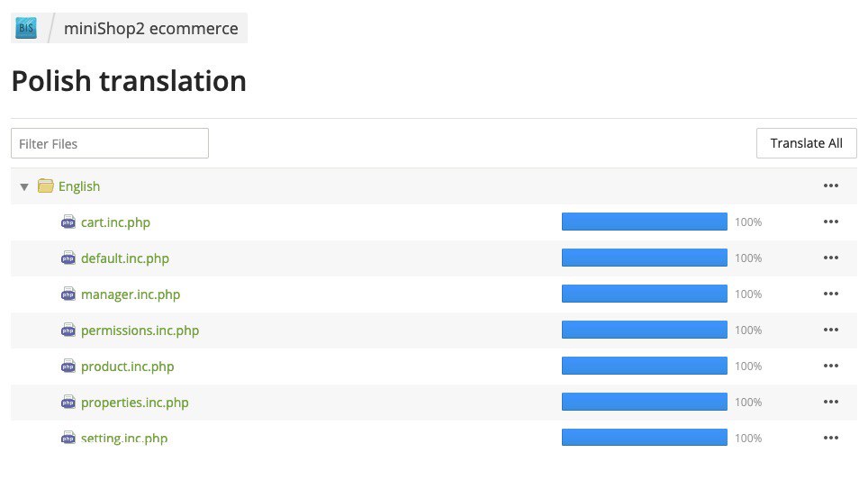Collapse the English folder triangle

click(x=24, y=186)
